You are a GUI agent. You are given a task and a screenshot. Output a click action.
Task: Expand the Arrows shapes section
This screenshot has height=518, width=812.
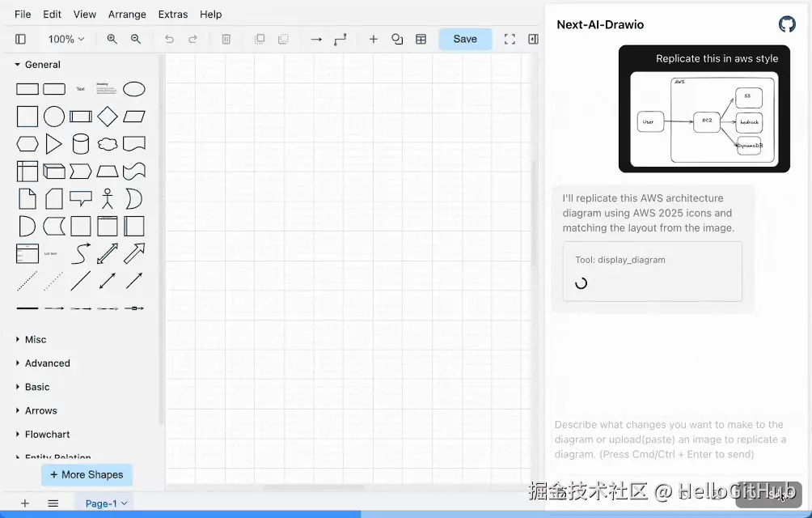[40, 411]
